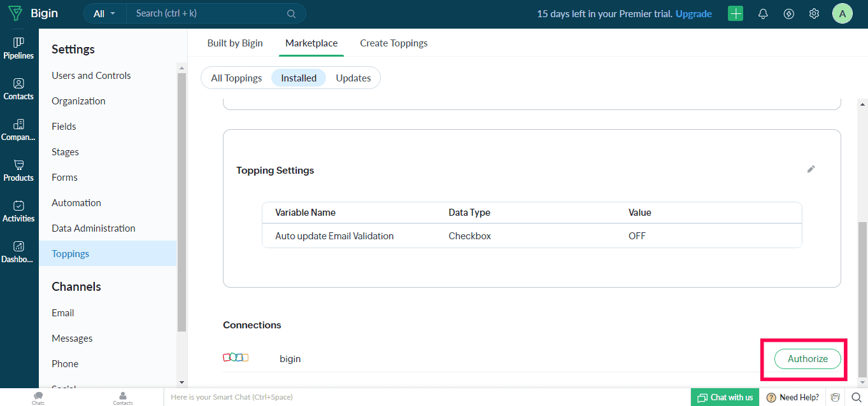
Task: Open Companies module in the left navigation
Action: coord(18,129)
